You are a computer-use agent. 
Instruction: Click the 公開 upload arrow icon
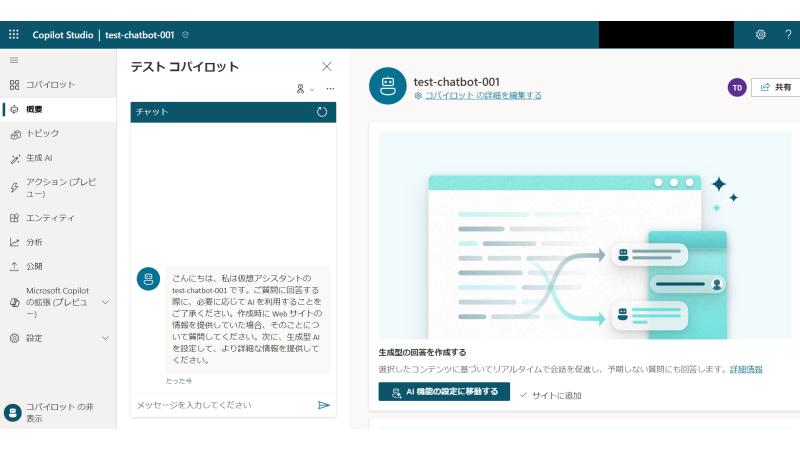(x=14, y=266)
